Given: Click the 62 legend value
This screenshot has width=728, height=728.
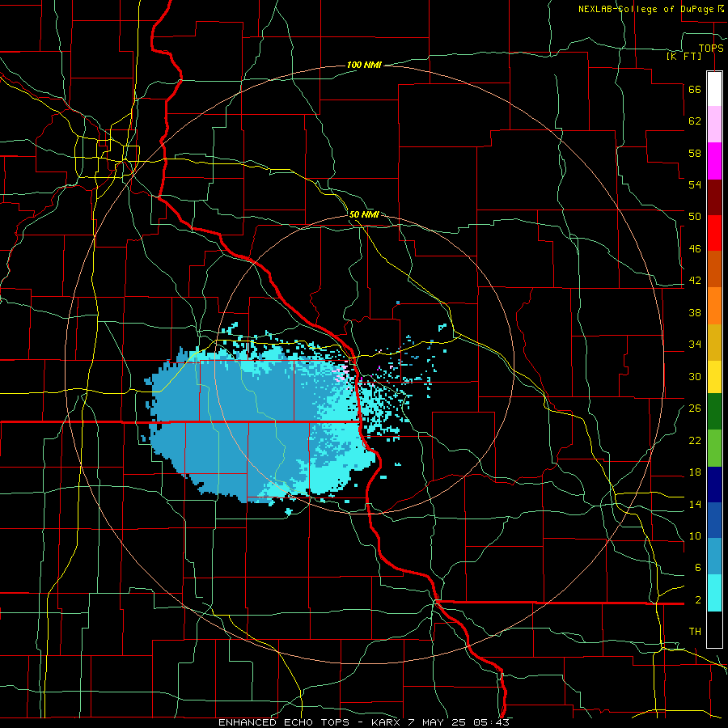Looking at the screenshot, I should tap(695, 121).
